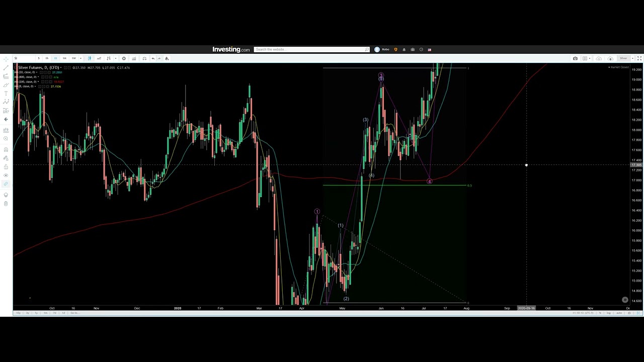
Task: Open the chart layout selector icon
Action: [585, 58]
